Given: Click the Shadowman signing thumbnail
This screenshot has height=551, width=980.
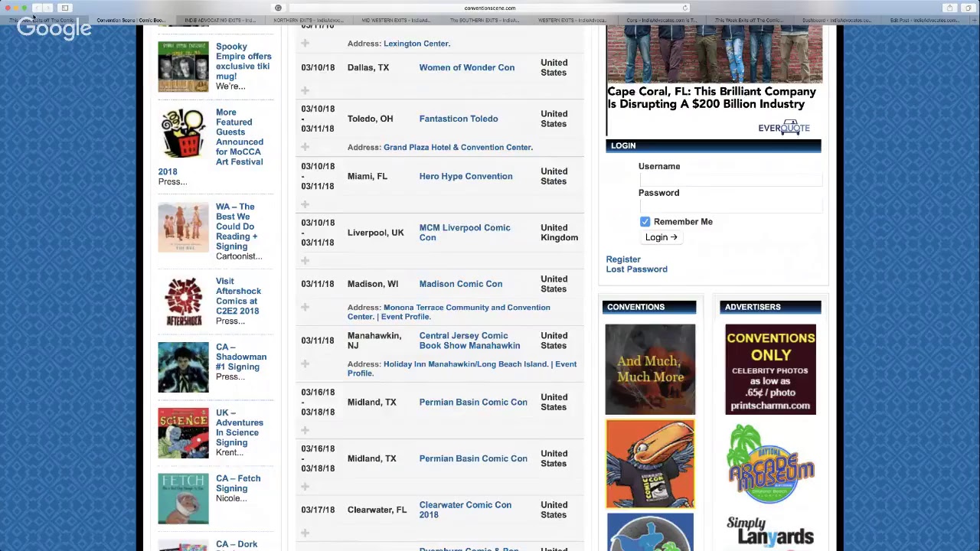Looking at the screenshot, I should [x=183, y=367].
